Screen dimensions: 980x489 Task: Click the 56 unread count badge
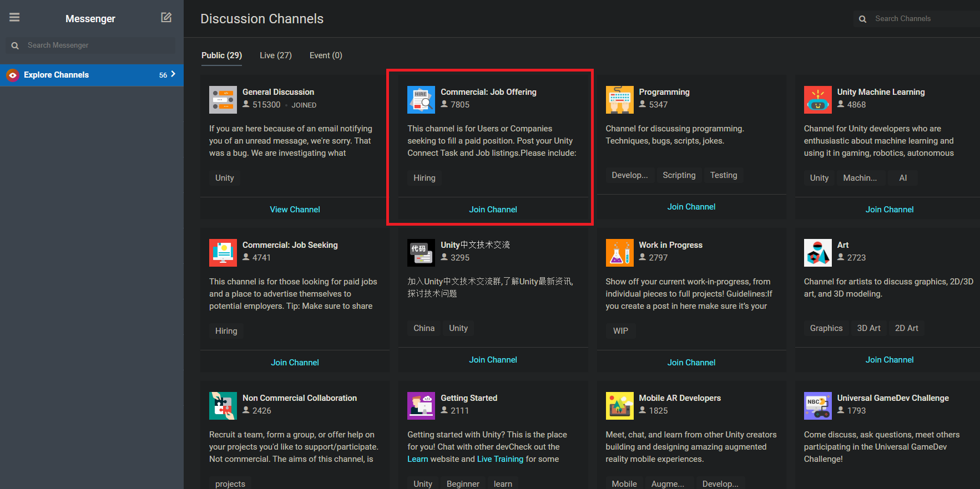[163, 75]
